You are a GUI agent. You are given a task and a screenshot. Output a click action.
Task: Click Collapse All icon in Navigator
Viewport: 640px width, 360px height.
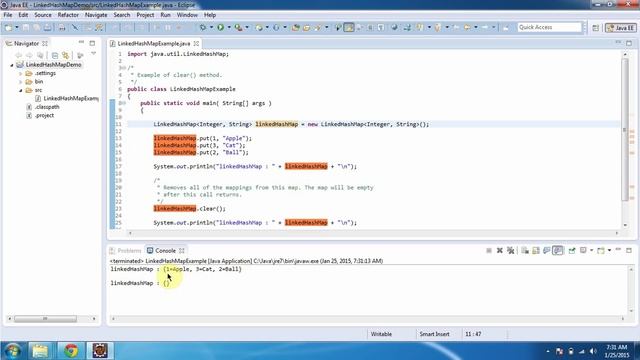(x=55, y=55)
